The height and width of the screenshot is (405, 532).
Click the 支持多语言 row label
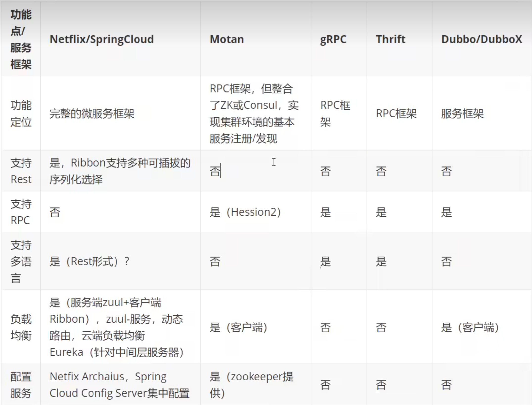pos(21,261)
